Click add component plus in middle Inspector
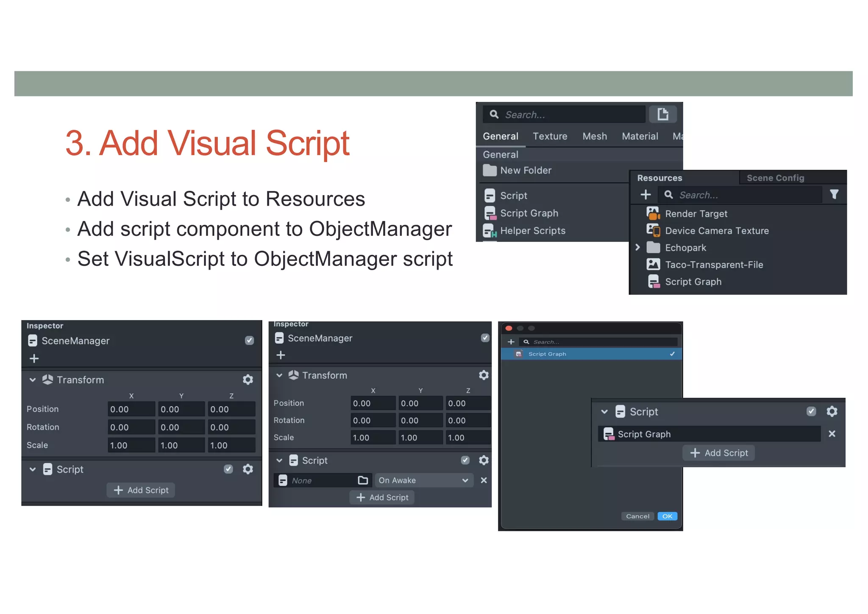 pos(281,355)
